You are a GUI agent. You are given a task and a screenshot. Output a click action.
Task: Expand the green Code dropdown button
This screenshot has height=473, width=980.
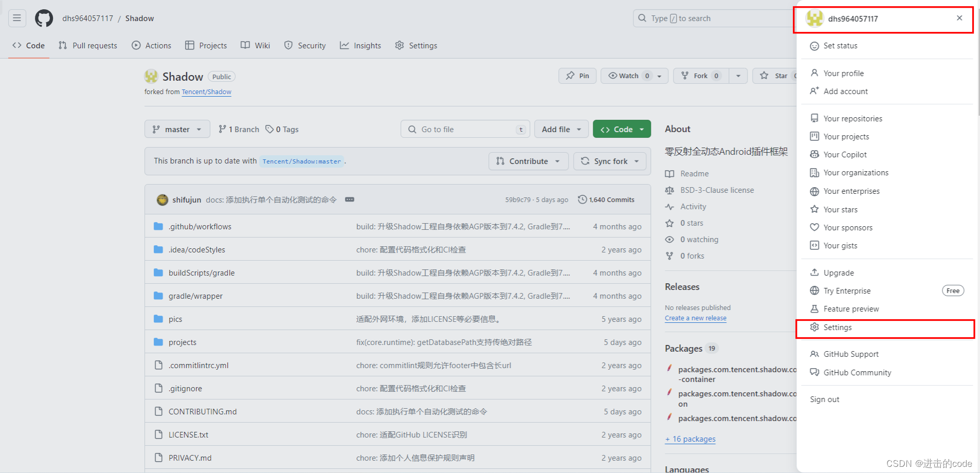[622, 129]
